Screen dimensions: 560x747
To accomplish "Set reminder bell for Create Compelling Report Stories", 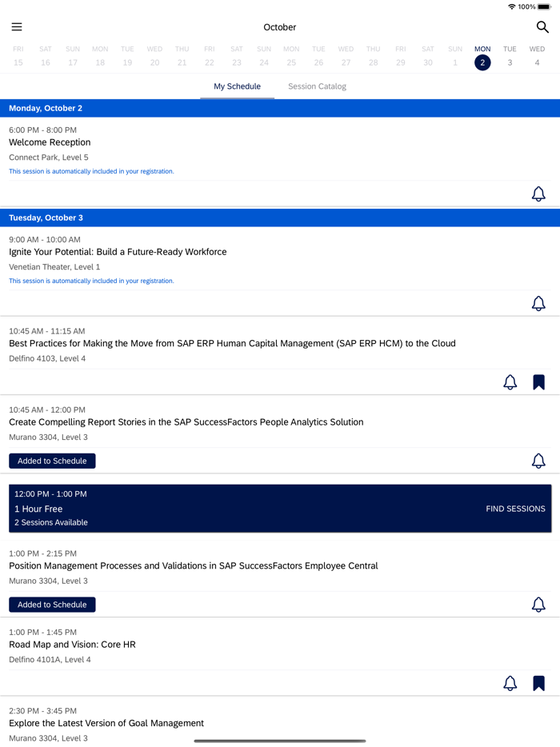I will click(x=538, y=461).
